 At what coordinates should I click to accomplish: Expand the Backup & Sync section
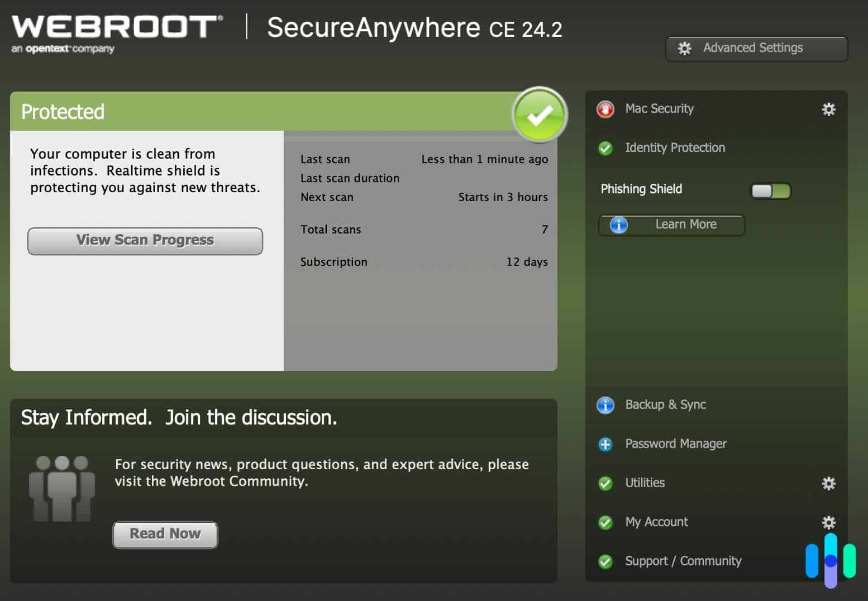(665, 406)
